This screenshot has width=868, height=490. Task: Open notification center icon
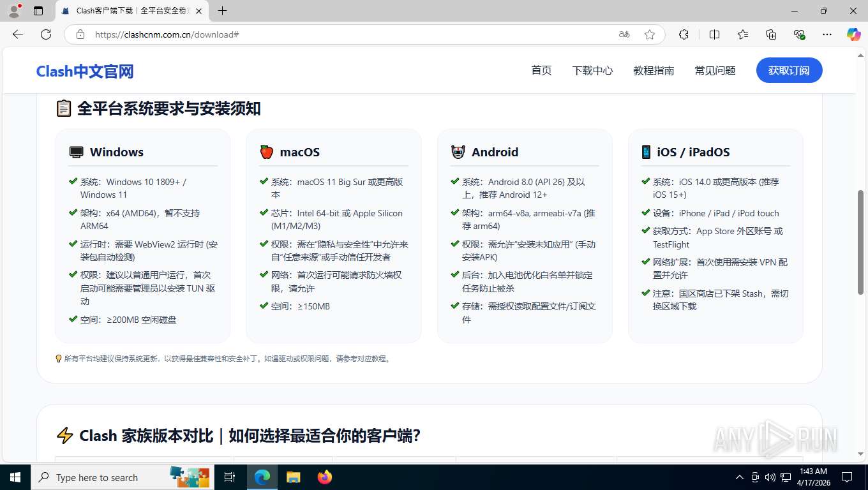[x=847, y=477]
